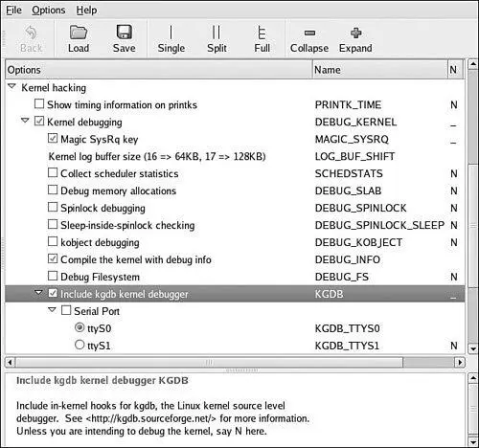Click the SCHEDSTATS name cell
Viewport: 479px width, 448px height.
[349, 173]
